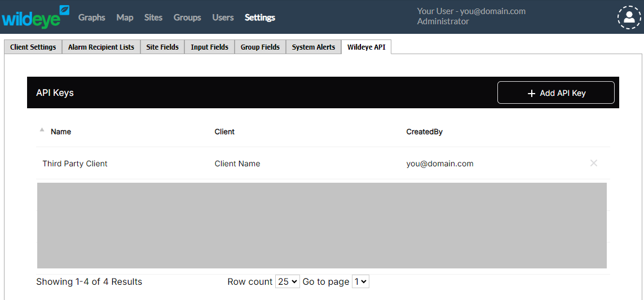
Task: Open the Group Fields tab
Action: point(260,47)
